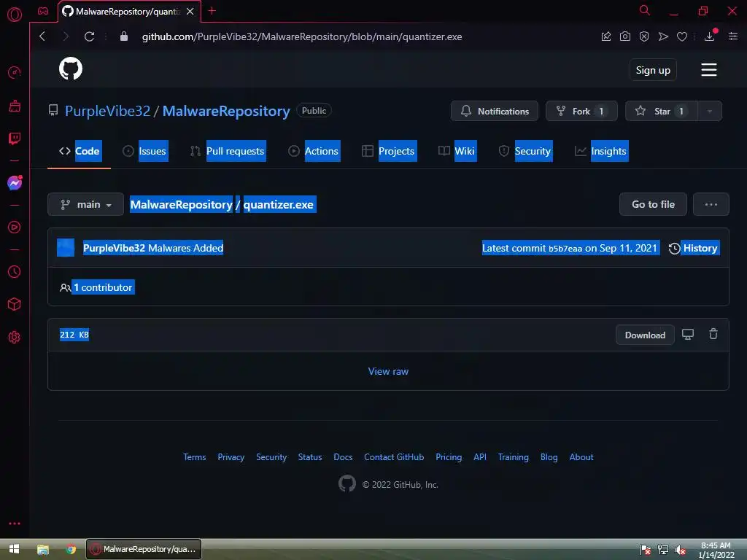The width and height of the screenshot is (747, 560).
Task: Click the View raw link
Action: tap(388, 371)
